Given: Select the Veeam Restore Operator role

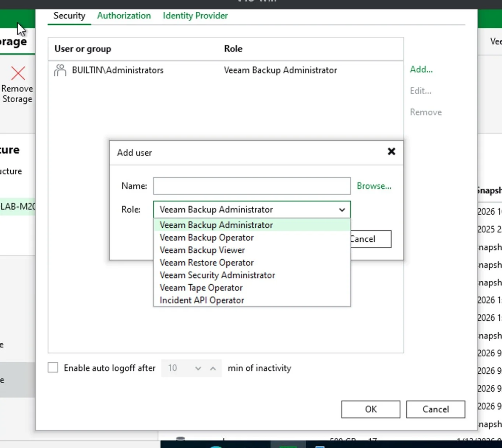Looking at the screenshot, I should pyautogui.click(x=206, y=262).
